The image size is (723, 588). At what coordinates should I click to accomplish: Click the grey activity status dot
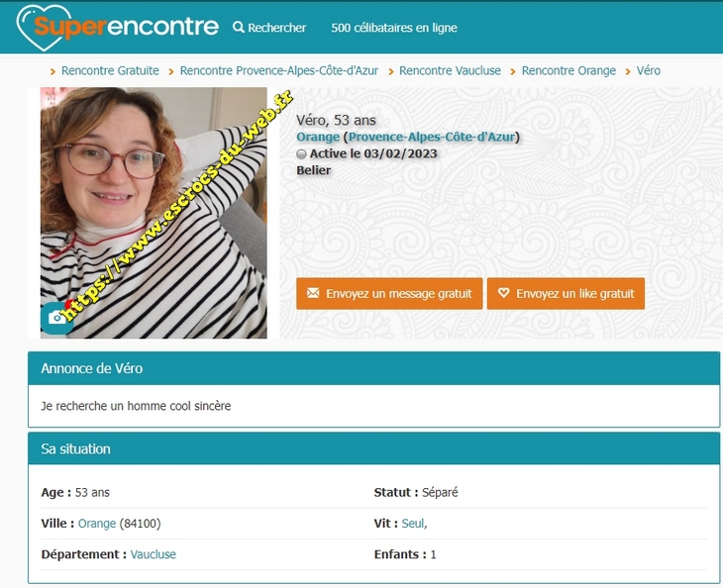[301, 153]
